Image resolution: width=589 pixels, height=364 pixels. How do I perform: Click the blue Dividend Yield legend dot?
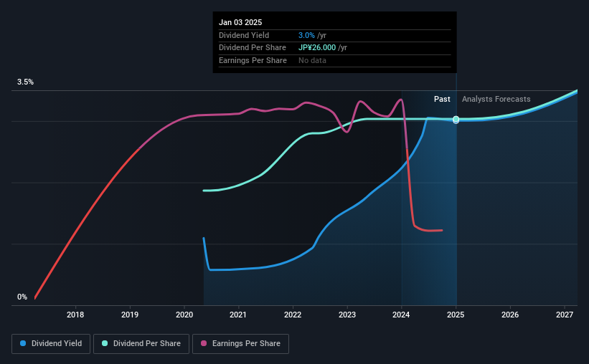pyautogui.click(x=23, y=343)
